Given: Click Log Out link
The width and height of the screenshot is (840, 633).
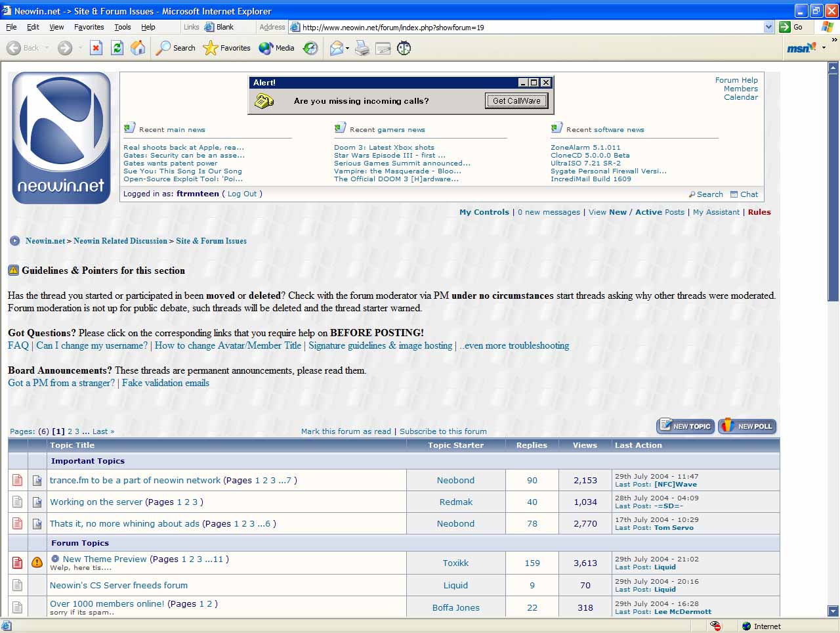Looking at the screenshot, I should [x=242, y=194].
